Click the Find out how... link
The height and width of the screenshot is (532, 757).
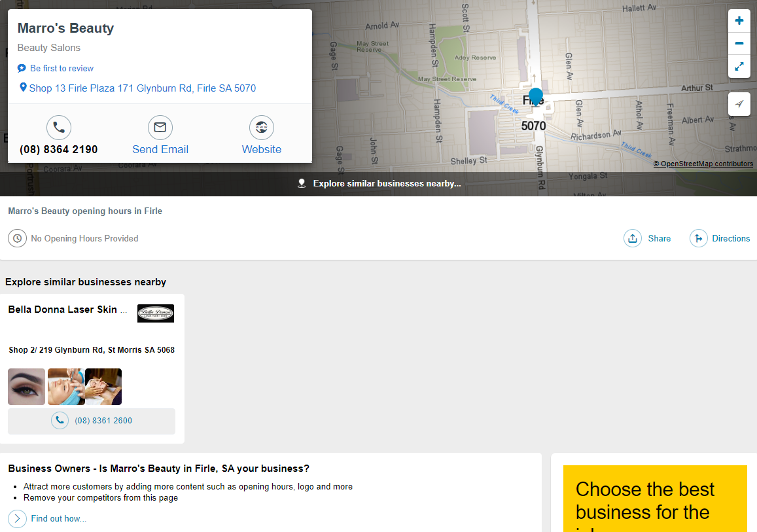click(58, 518)
